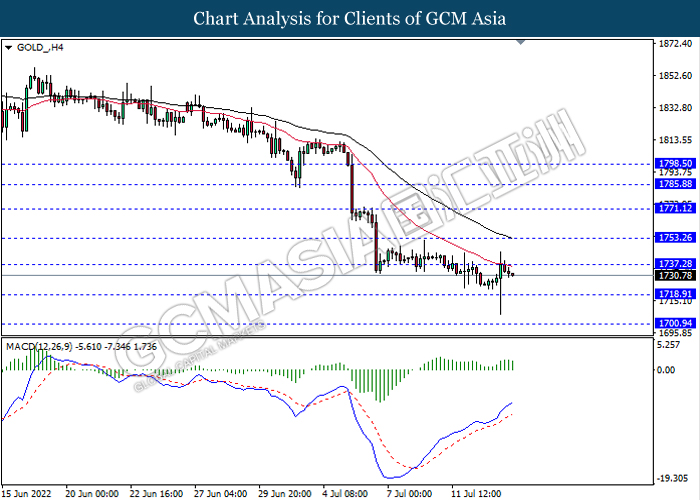Select the 1700.94 price level label

[x=675, y=323]
